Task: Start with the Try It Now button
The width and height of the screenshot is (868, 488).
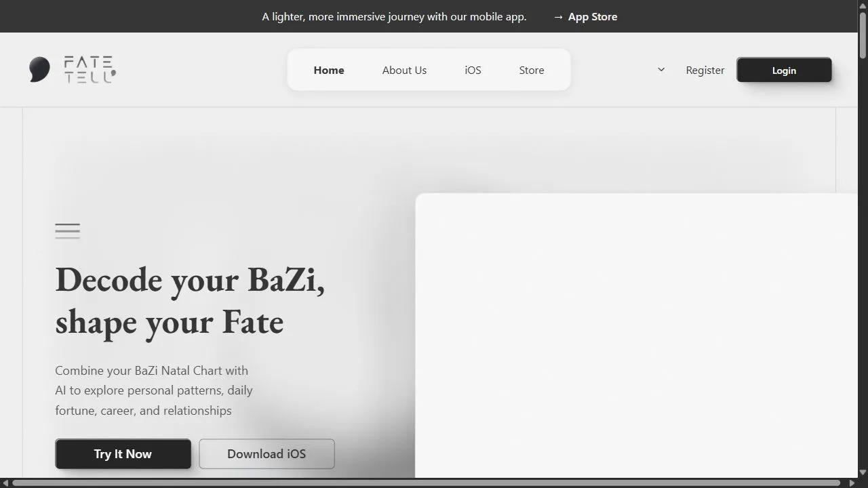Action: [x=123, y=454]
